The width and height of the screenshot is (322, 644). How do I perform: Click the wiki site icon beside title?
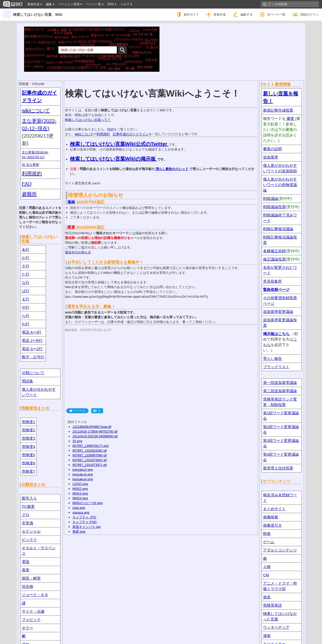[x=7, y=15]
